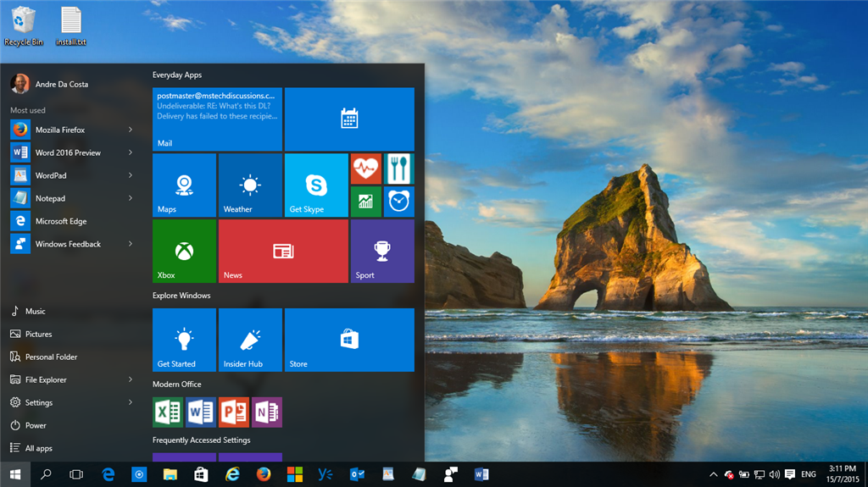This screenshot has width=868, height=487.
Task: Open the Weather tile
Action: [x=250, y=185]
